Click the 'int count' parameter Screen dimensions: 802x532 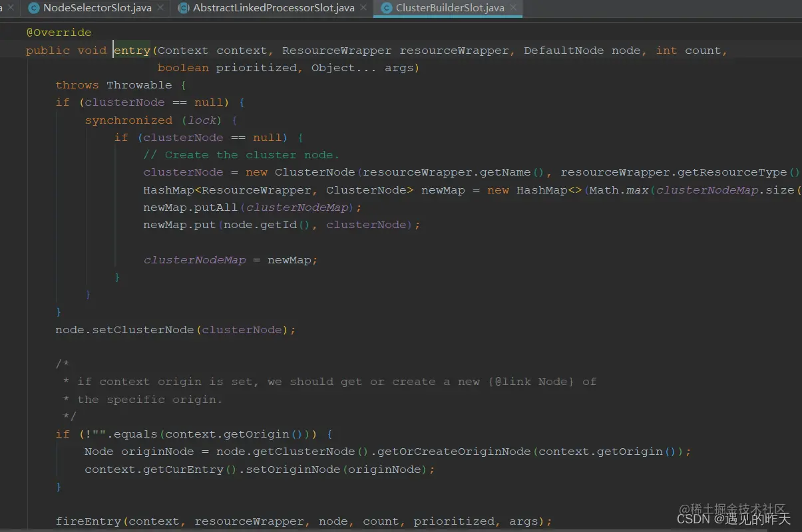tap(689, 51)
